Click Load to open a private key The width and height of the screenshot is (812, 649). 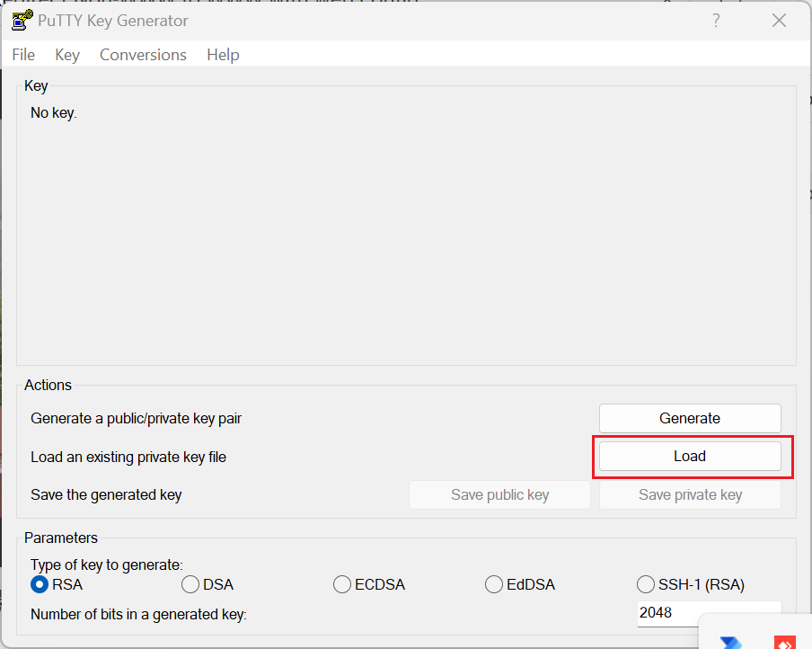690,456
